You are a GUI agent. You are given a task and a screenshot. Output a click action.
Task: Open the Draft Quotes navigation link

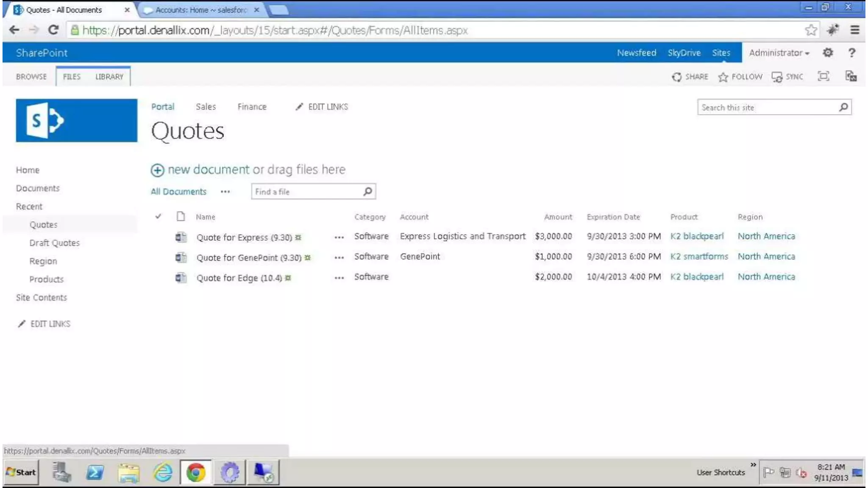[54, 243]
